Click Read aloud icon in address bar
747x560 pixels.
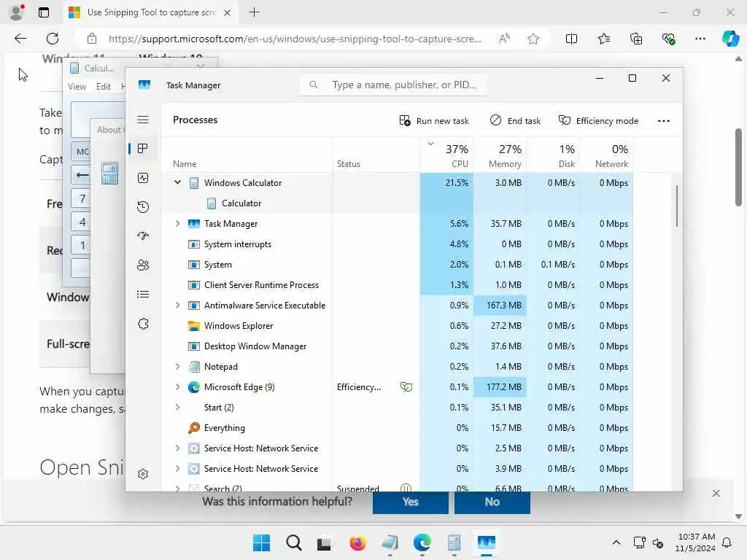coord(504,39)
